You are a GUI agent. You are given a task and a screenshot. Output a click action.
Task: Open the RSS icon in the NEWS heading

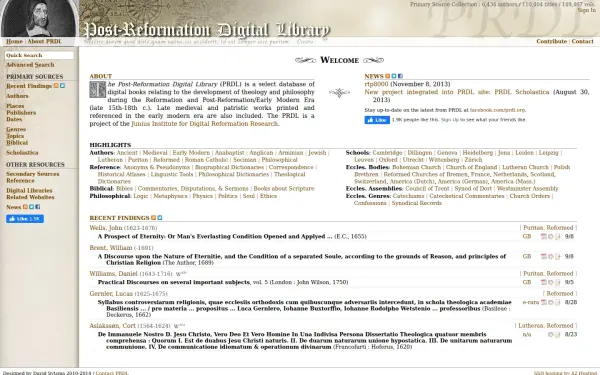[388, 76]
